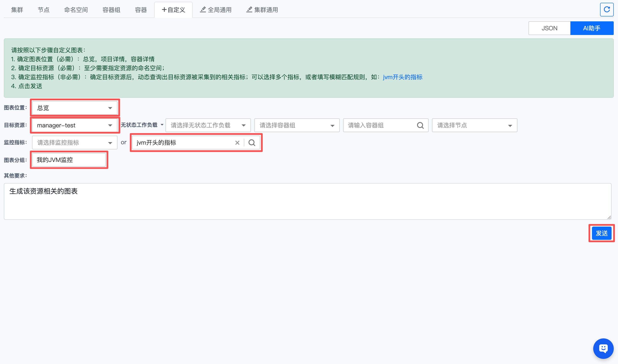Open the 图表位置 dropdown showing 总览

tap(75, 108)
